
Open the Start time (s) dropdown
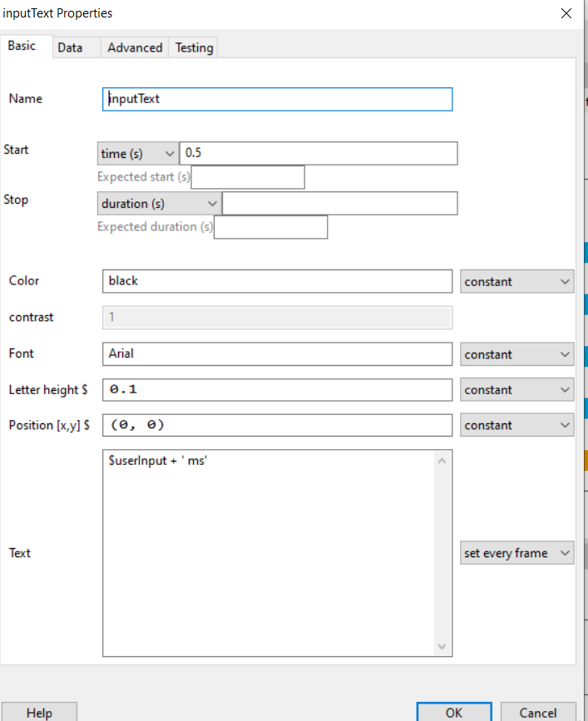pos(138,154)
